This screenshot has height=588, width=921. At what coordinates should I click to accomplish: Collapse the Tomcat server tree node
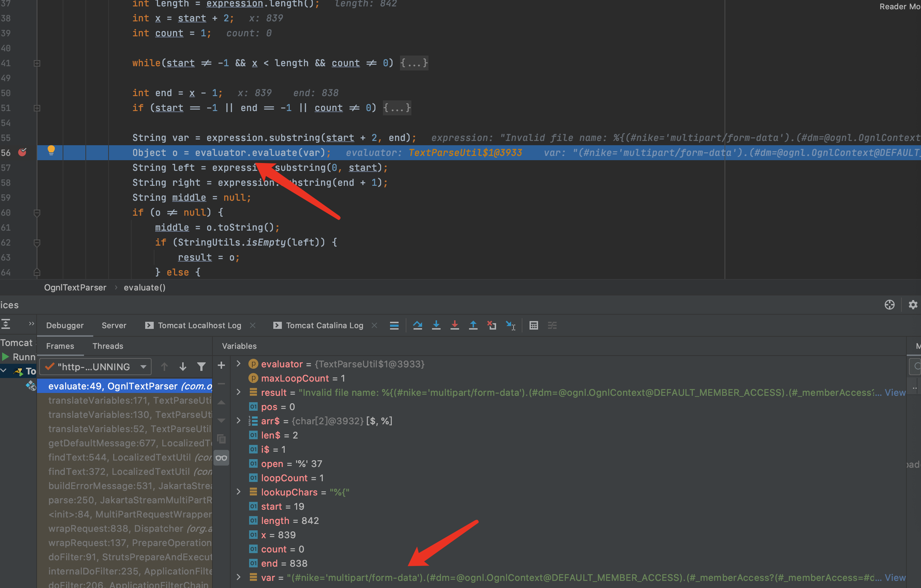point(4,370)
